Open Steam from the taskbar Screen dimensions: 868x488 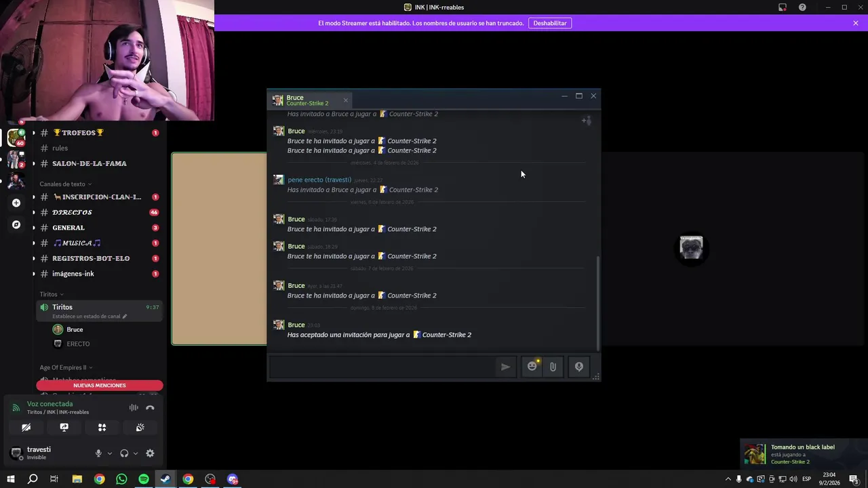[x=165, y=479]
